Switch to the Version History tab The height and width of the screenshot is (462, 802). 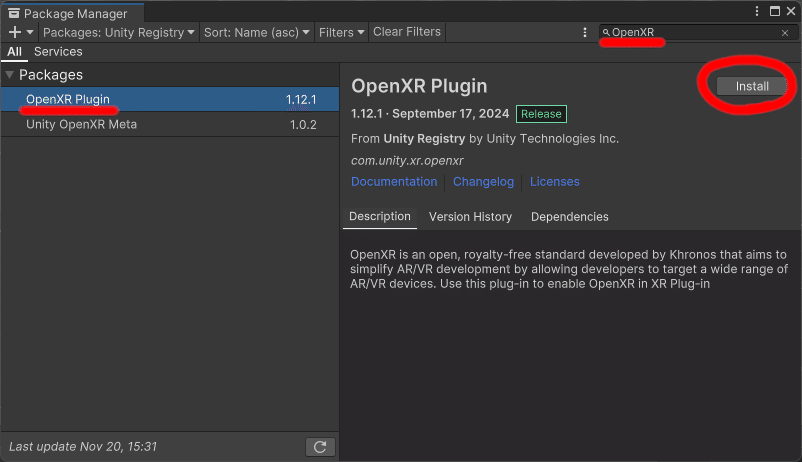pos(470,217)
